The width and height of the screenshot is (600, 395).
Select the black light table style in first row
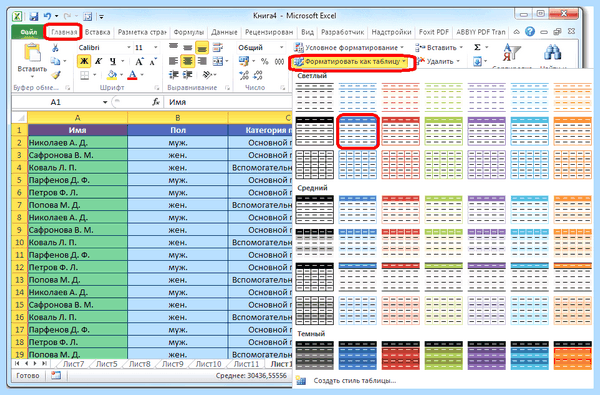pyautogui.click(x=315, y=98)
